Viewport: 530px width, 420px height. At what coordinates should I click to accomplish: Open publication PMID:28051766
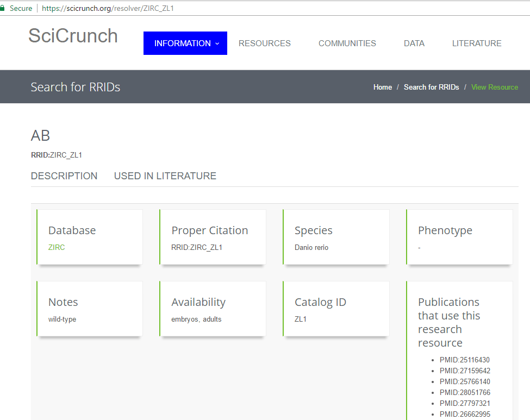click(465, 392)
